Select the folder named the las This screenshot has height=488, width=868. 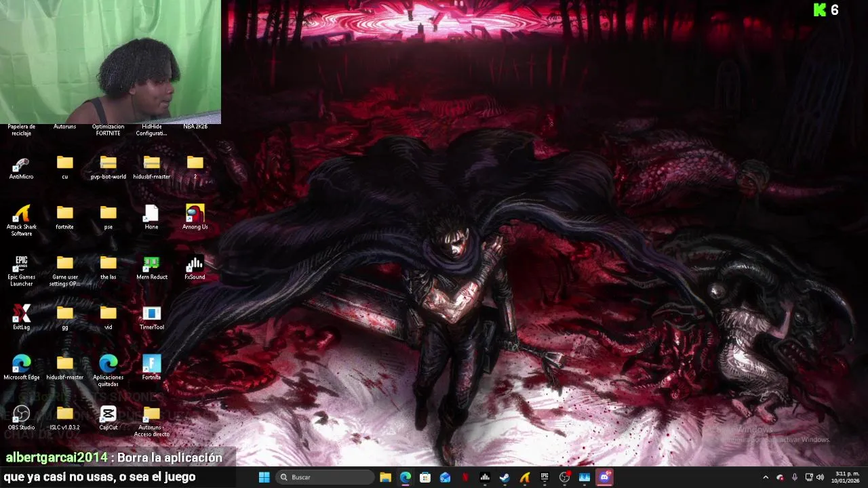pyautogui.click(x=108, y=267)
